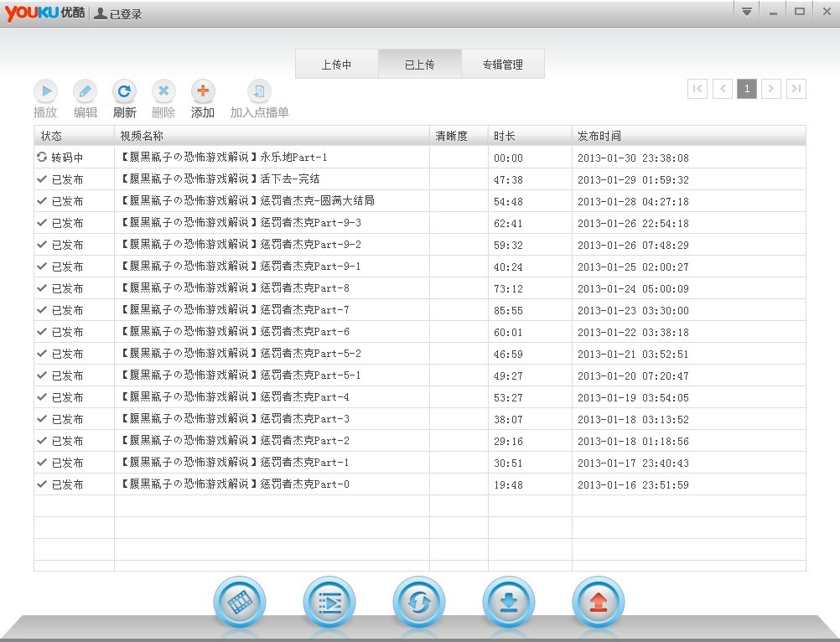The width and height of the screenshot is (840, 642).
Task: Click the 转码中 spinner icon in the first row
Action: pyautogui.click(x=42, y=157)
